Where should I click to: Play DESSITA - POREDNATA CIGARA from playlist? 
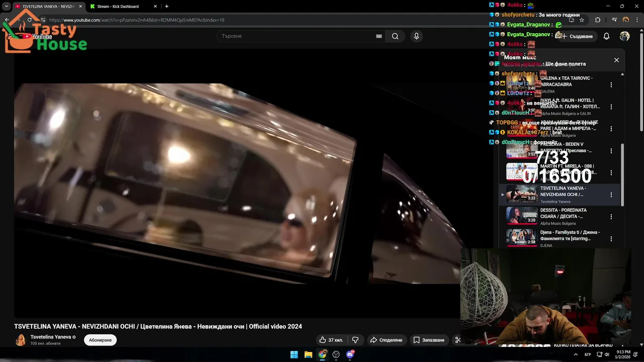[563, 213]
